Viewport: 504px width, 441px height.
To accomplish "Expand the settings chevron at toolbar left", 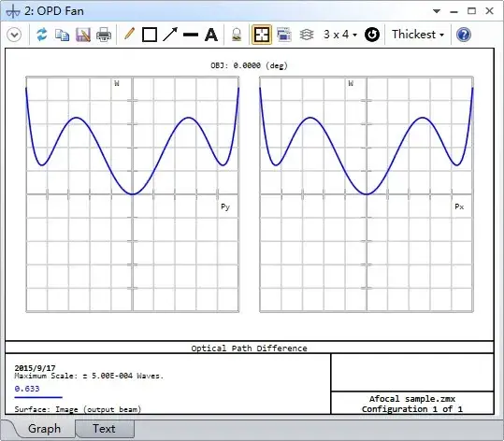I will click(14, 35).
